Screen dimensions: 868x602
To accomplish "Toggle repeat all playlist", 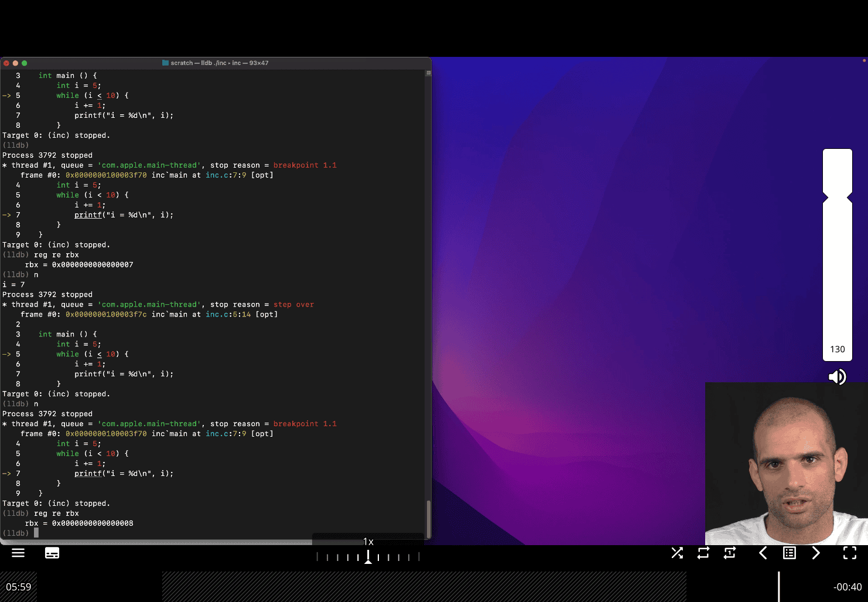I will coord(703,553).
